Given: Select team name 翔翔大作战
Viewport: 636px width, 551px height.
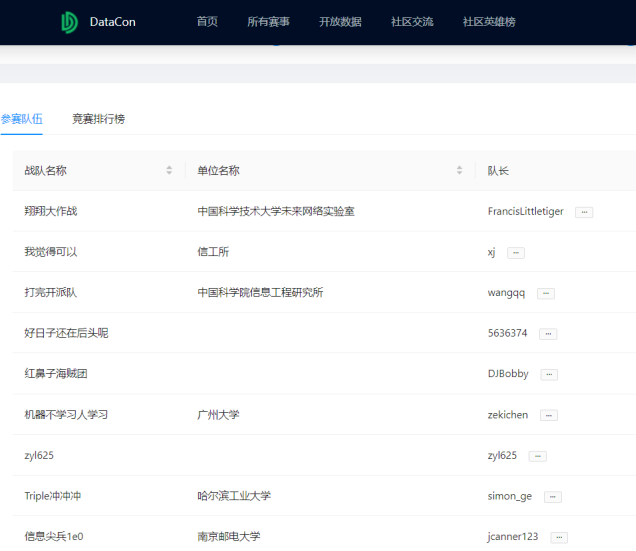Looking at the screenshot, I should click(51, 211).
